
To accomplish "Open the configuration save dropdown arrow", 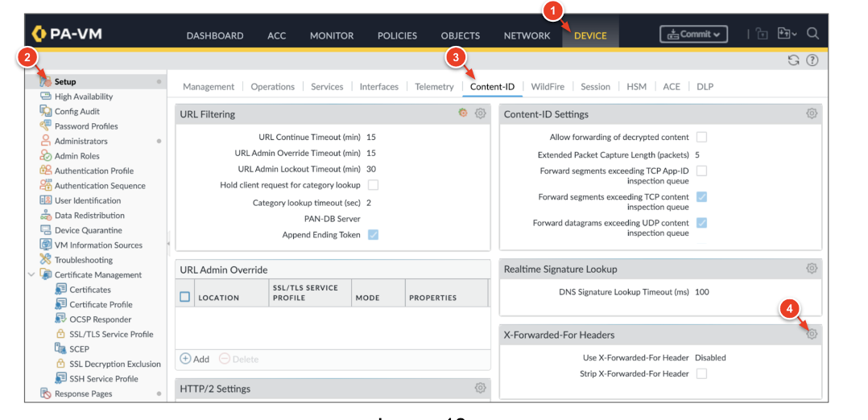I will click(794, 35).
